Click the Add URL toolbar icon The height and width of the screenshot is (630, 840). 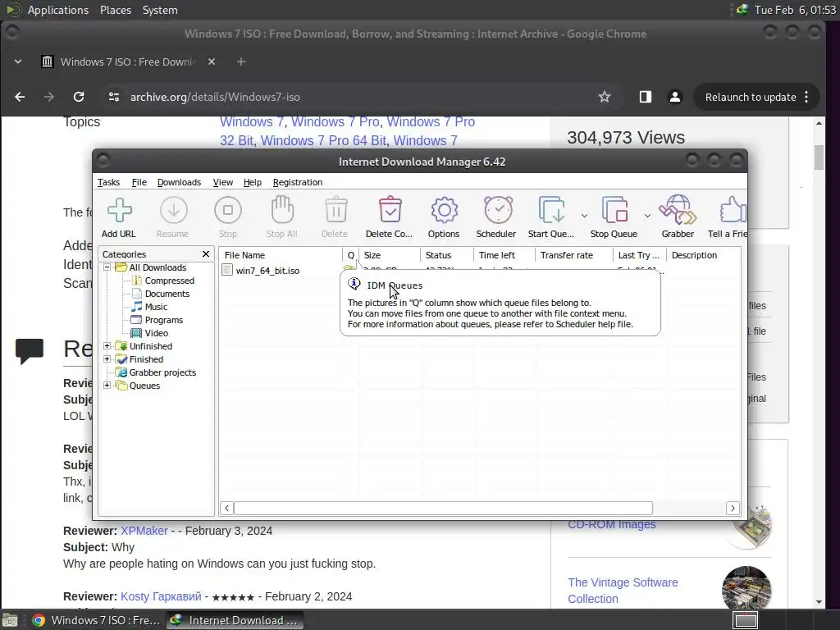click(119, 210)
